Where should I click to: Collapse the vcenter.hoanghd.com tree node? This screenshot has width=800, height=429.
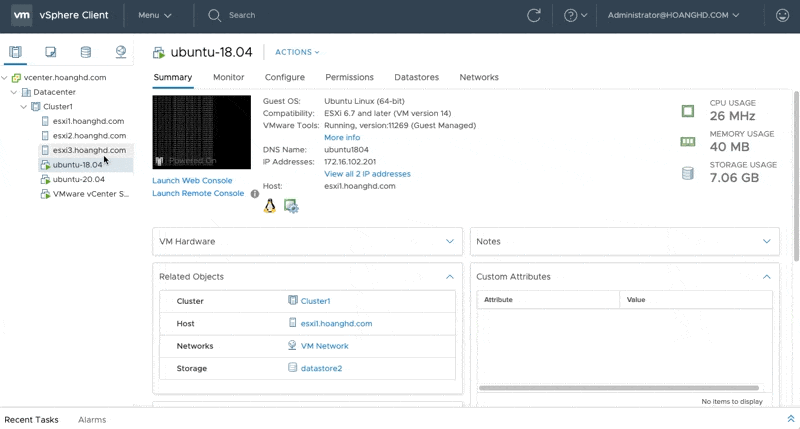5,78
